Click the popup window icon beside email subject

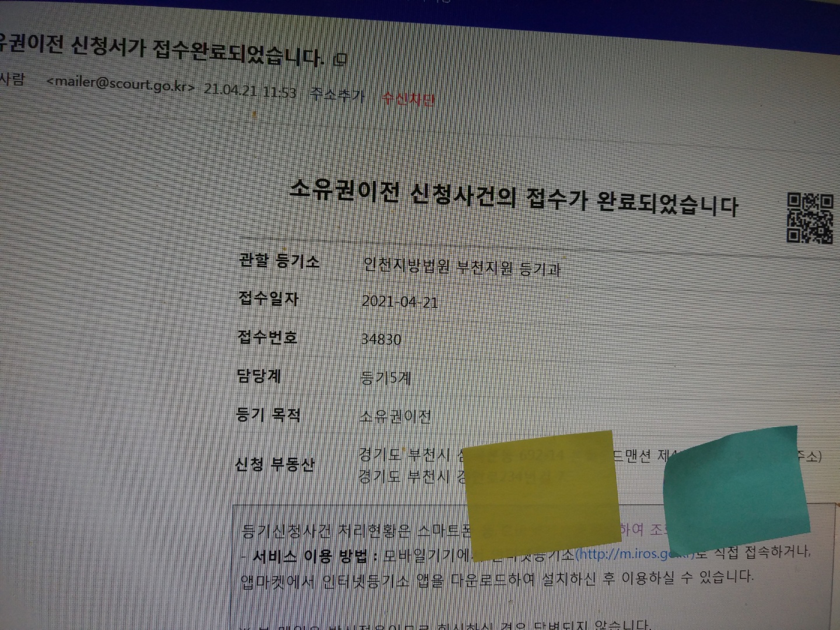click(x=339, y=60)
